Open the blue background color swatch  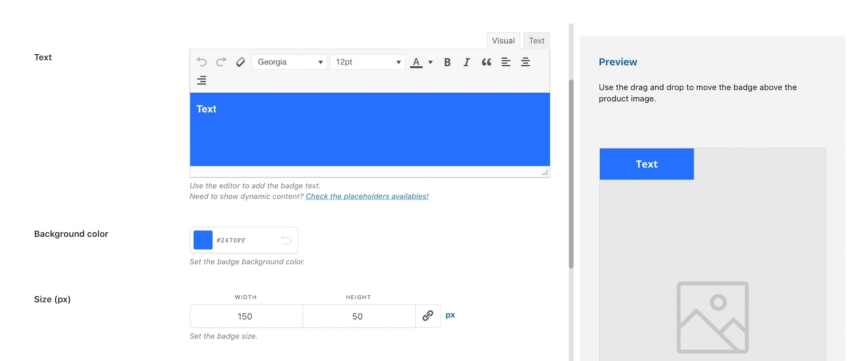(203, 240)
